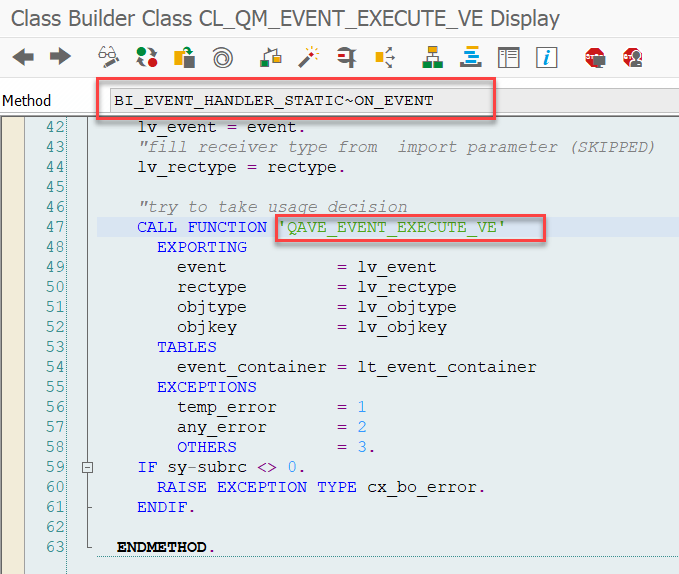Click any_error exception on line 57

pyautogui.click(x=222, y=427)
